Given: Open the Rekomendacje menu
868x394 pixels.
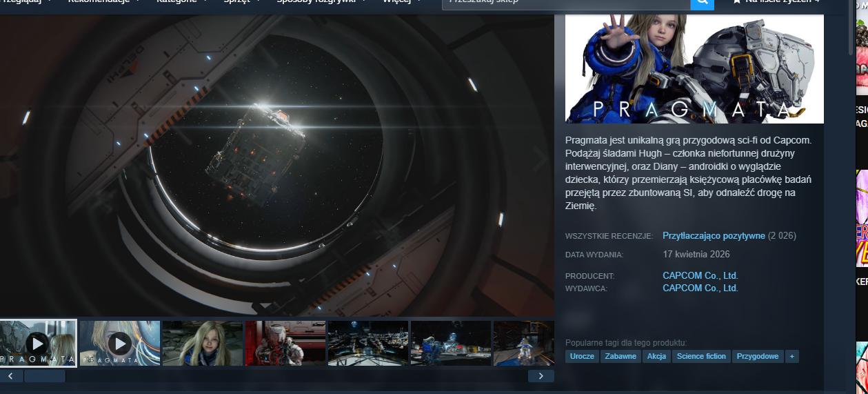Looking at the screenshot, I should [103, 2].
